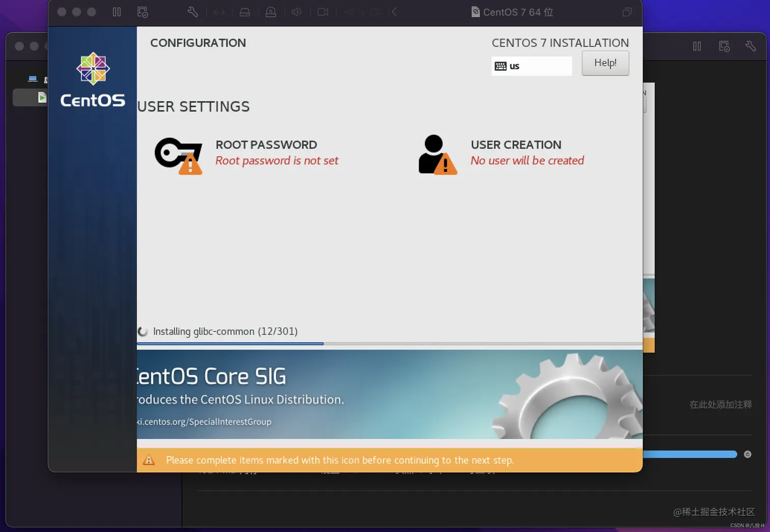The image size is (770, 532).
Task: Click the SpecialInterestGroup wiki link in the banner
Action: 204,422
